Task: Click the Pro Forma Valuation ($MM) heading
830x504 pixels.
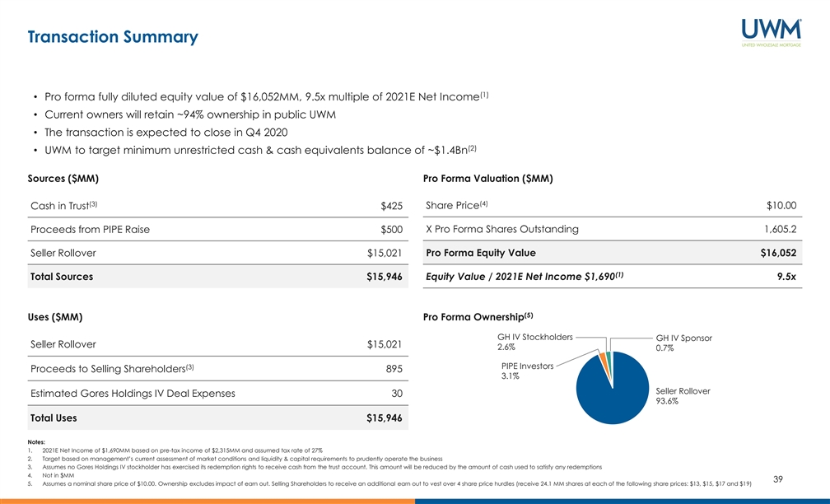Action: (487, 179)
